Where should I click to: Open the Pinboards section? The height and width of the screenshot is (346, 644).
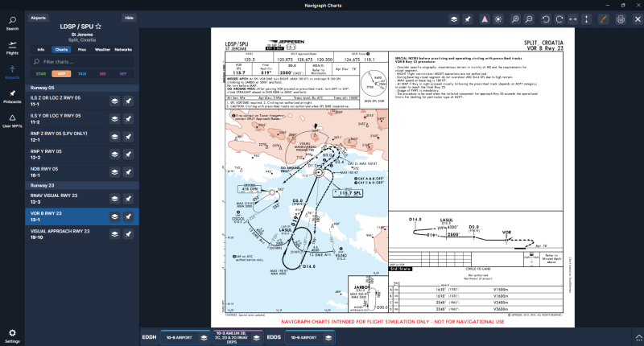click(12, 97)
